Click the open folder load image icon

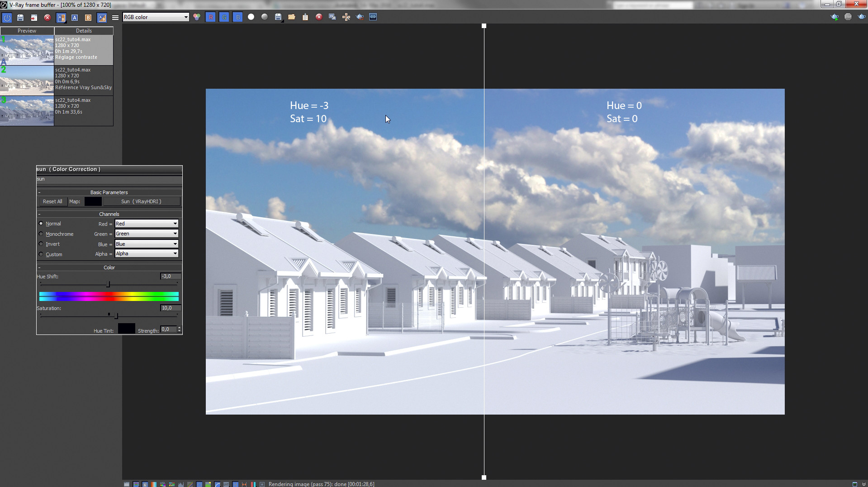point(292,17)
